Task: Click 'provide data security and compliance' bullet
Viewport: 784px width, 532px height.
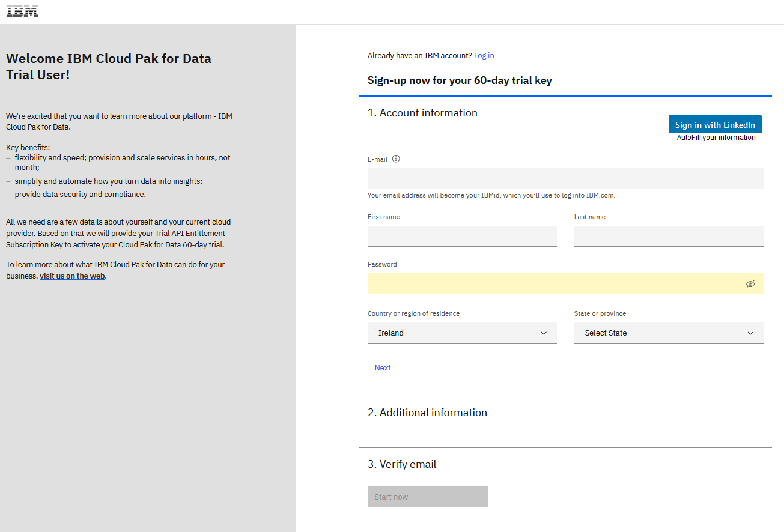Action: [x=81, y=195]
